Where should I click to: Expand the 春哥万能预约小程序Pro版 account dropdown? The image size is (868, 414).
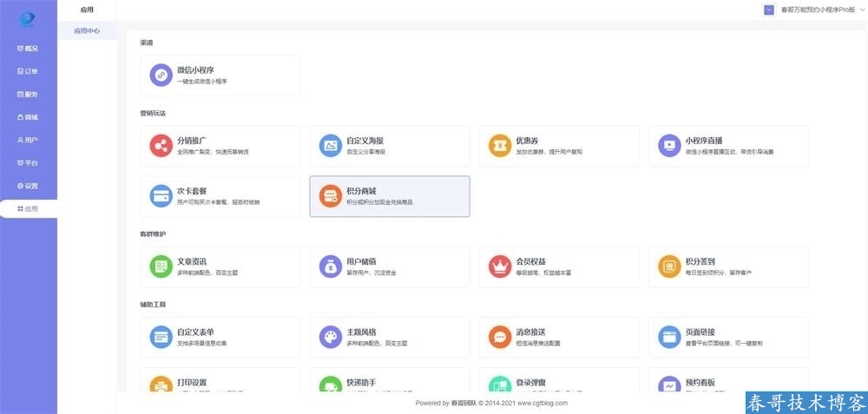point(811,10)
